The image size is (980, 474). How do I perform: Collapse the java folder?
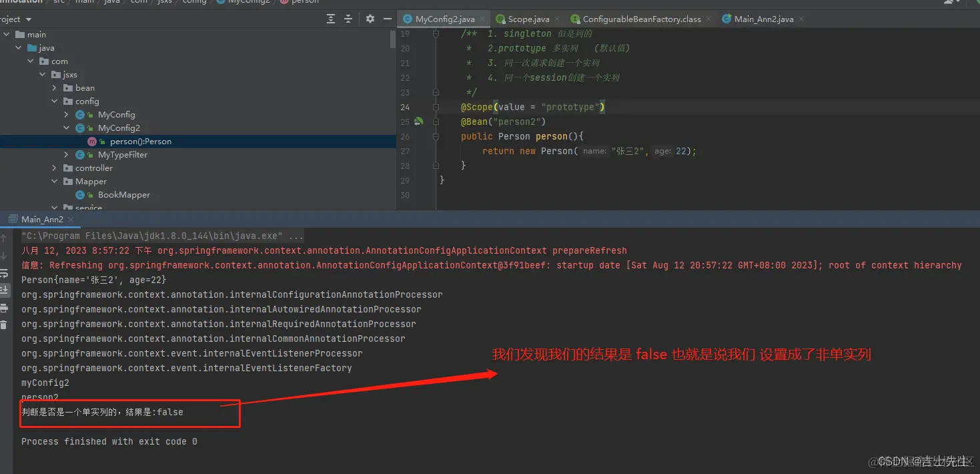19,48
